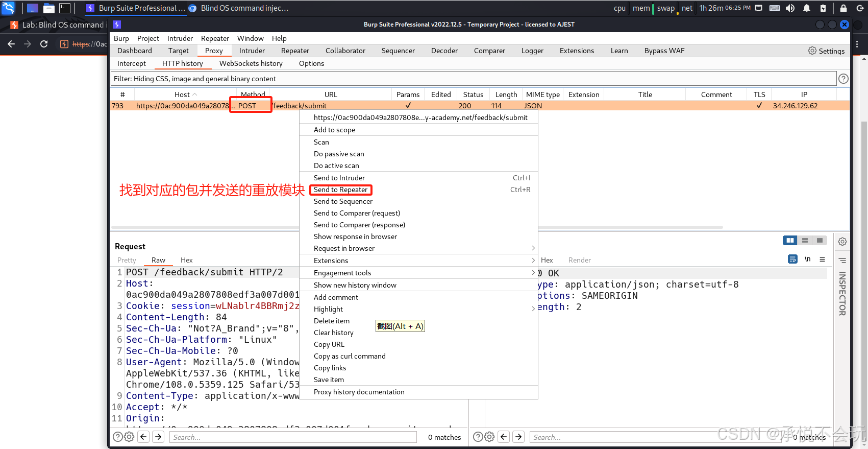Click lock screen tray icon
The image size is (868, 449).
click(844, 8)
